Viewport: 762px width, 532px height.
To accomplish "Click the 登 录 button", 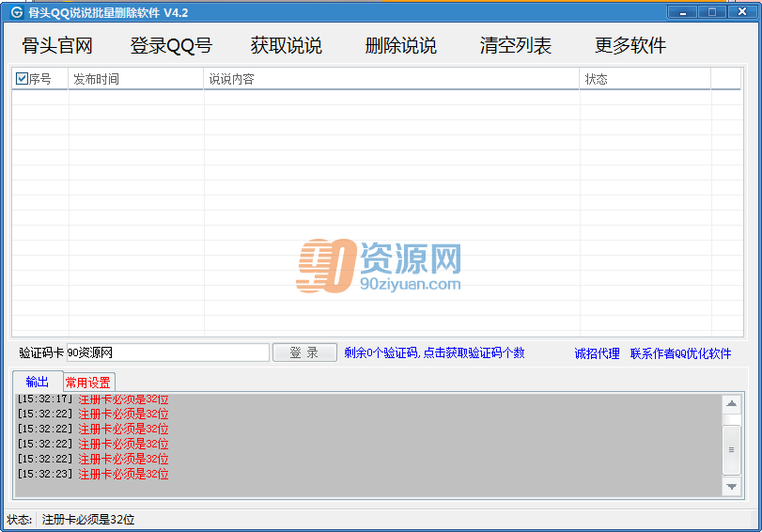I will (304, 352).
